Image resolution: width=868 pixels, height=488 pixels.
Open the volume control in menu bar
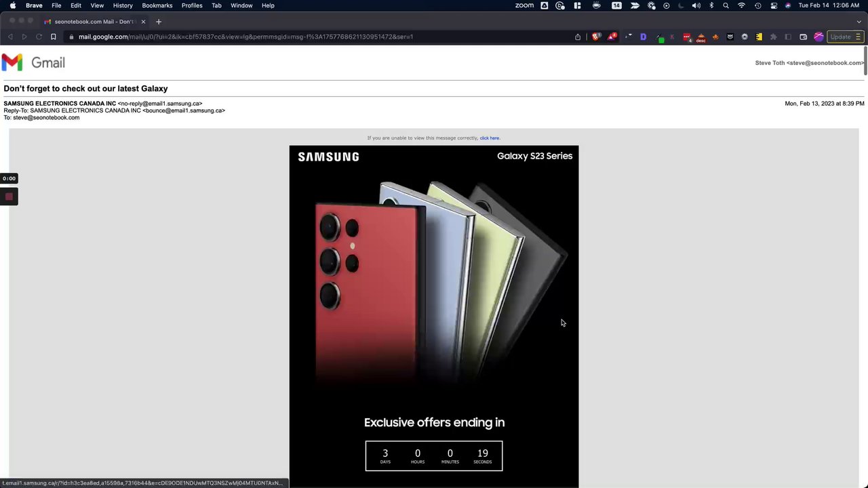(696, 5)
